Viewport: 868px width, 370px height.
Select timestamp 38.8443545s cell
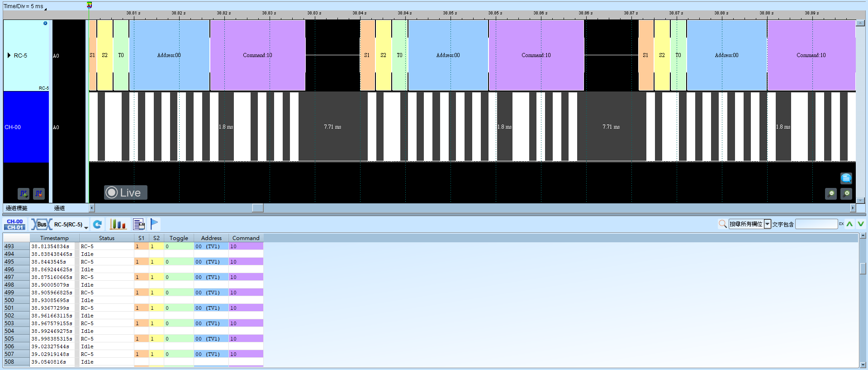point(52,262)
